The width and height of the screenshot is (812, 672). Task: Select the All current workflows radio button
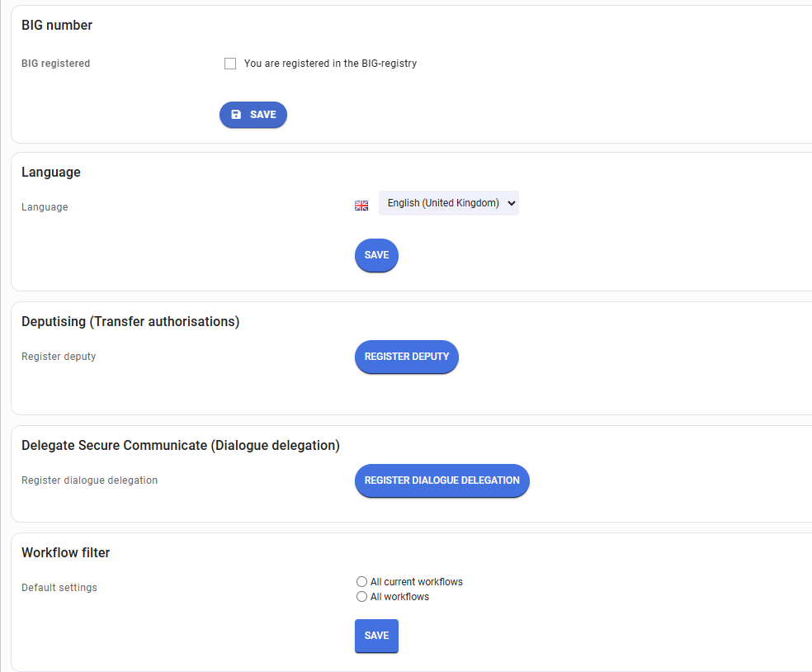[361, 582]
